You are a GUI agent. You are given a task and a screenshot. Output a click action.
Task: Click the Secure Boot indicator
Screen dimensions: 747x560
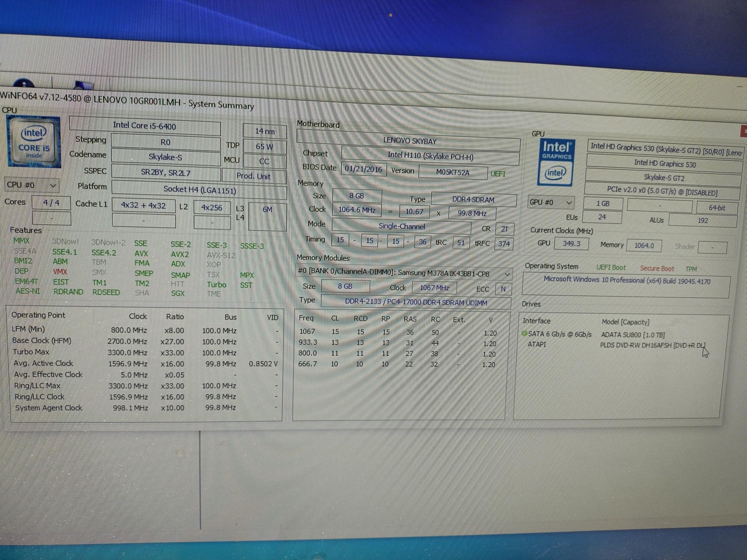657,268
